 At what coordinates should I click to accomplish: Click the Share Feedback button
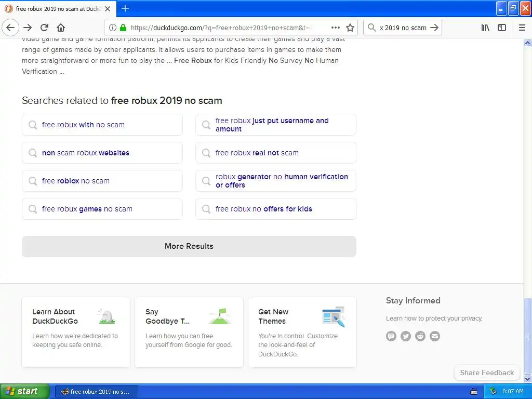pyautogui.click(x=487, y=373)
